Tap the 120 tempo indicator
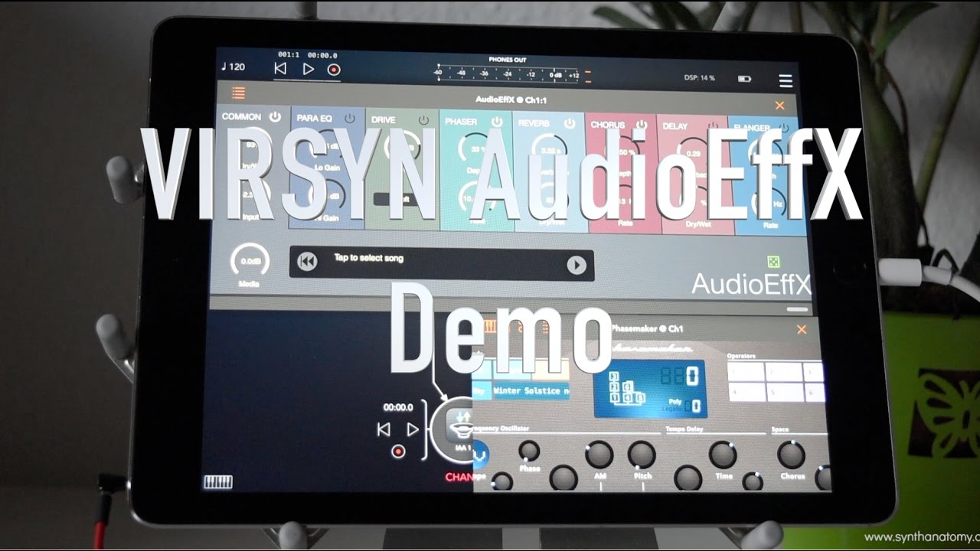Image resolution: width=980 pixels, height=551 pixels. (x=233, y=67)
